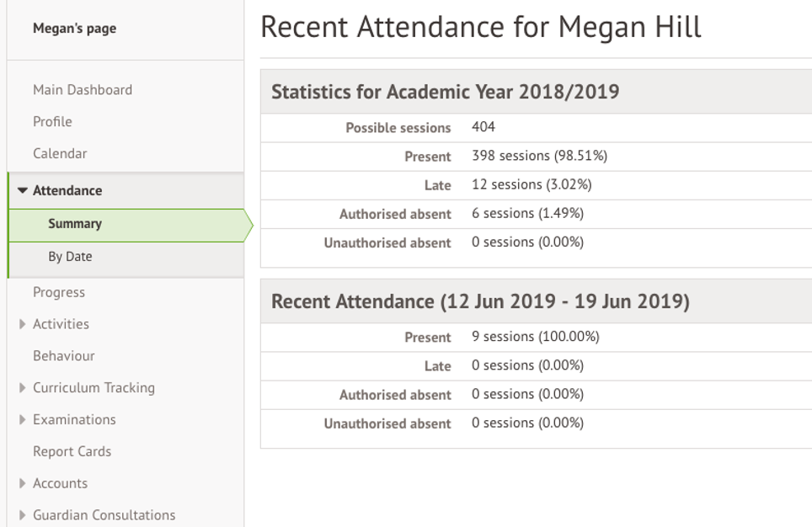
Task: View attendance By Date
Action: 70,257
